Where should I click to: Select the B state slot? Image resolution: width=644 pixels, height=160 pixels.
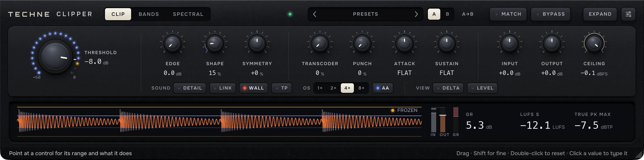tap(447, 14)
